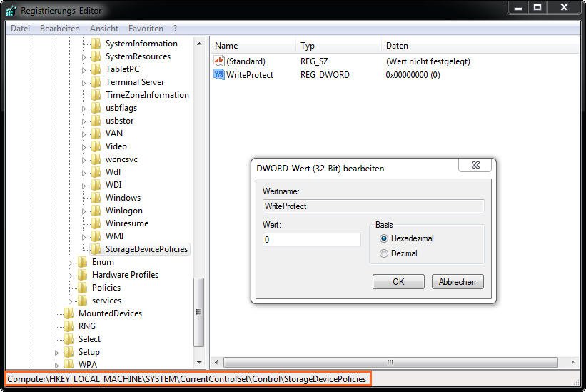The image size is (586, 392).
Task: Click the wcncsvc folder icon
Action: 96,159
